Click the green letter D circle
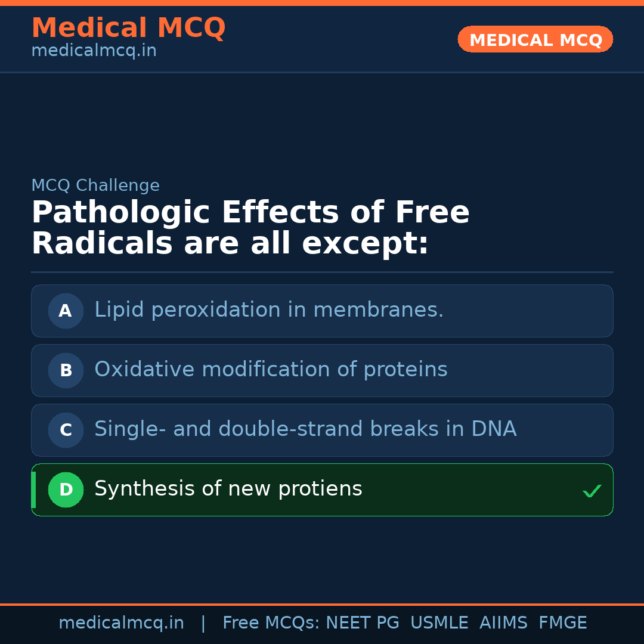 pyautogui.click(x=66, y=490)
